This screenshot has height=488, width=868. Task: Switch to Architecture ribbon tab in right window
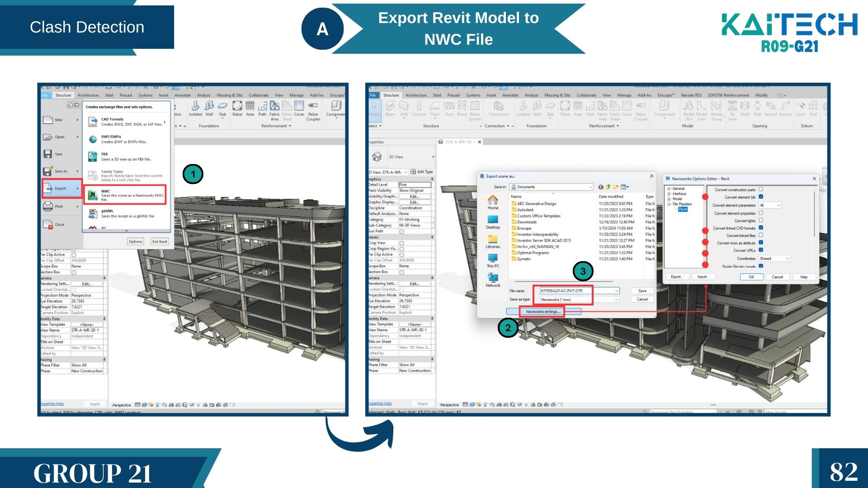(x=415, y=95)
